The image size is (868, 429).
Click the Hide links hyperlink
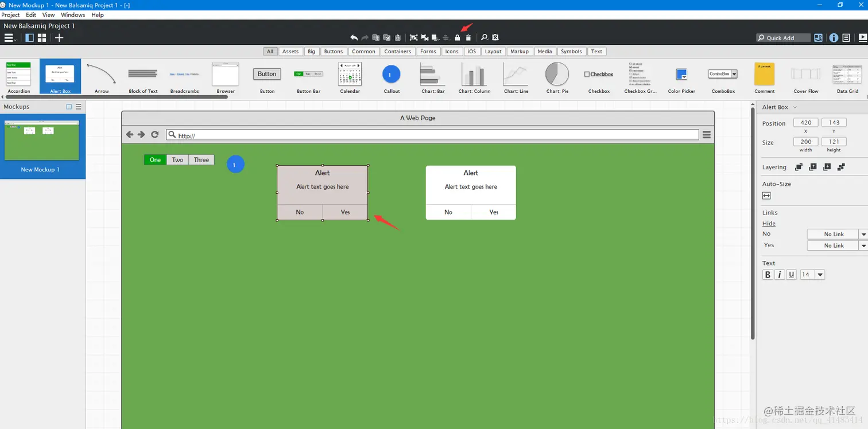[x=769, y=224]
